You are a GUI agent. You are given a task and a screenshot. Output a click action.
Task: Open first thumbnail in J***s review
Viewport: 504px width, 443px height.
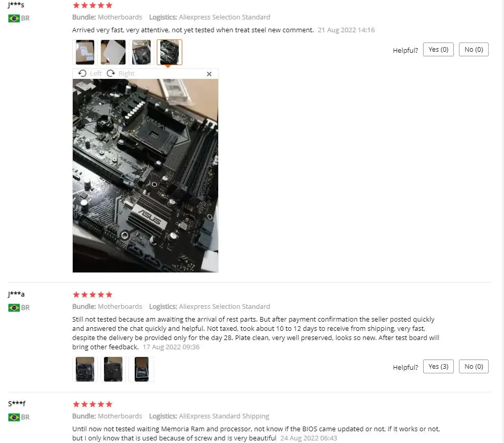(85, 52)
